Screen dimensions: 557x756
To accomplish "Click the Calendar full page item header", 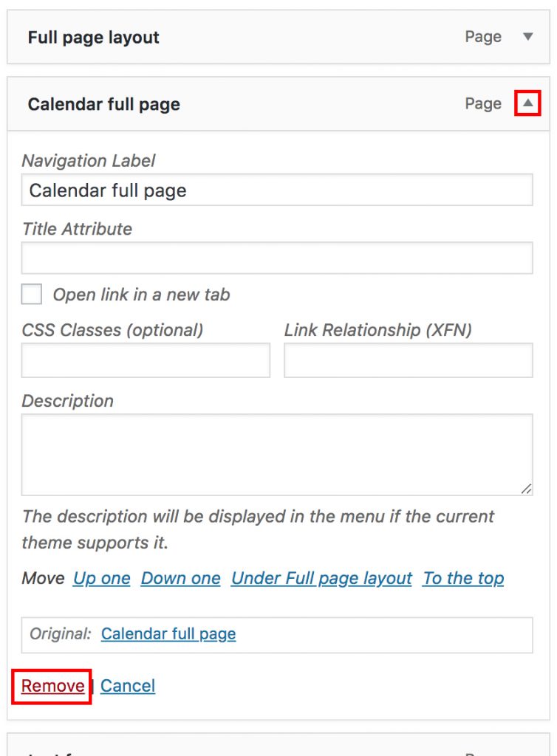I will point(104,104).
